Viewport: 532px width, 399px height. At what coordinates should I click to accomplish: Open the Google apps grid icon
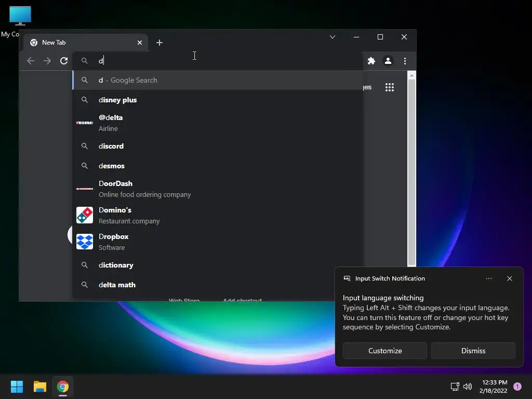click(390, 87)
